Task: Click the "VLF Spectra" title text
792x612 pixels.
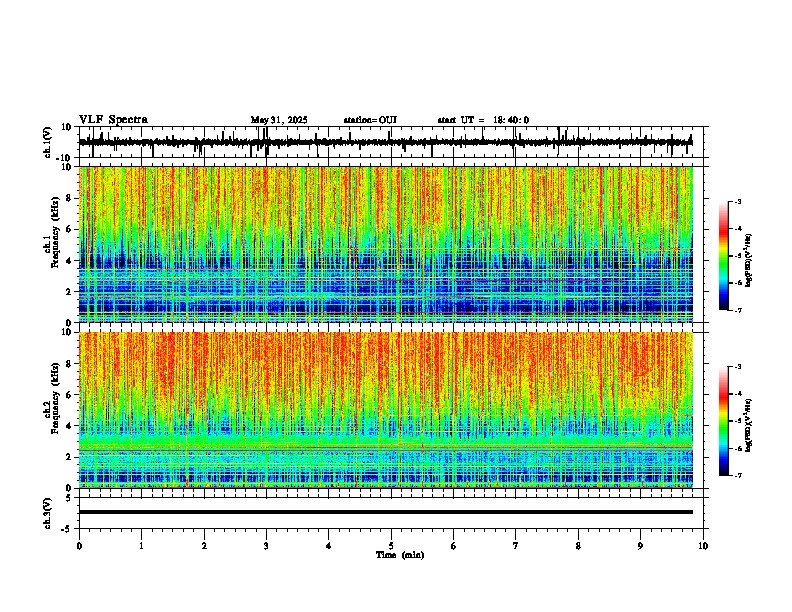Action: point(113,120)
